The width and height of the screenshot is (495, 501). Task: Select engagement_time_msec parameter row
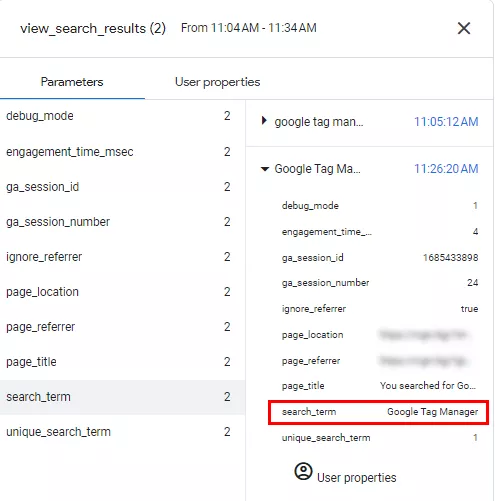pyautogui.click(x=122, y=152)
